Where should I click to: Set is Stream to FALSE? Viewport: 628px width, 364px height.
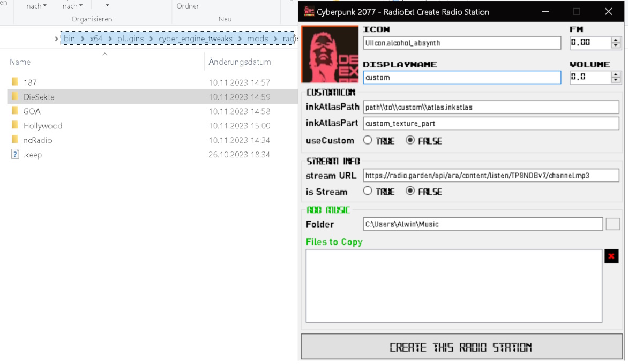(410, 191)
